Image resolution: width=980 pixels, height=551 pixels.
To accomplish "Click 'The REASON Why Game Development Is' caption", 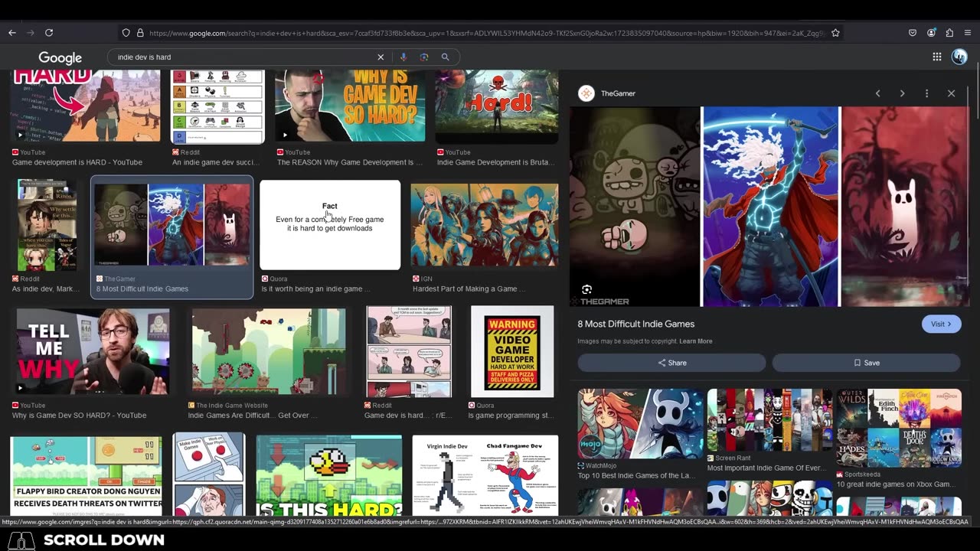I will (350, 162).
